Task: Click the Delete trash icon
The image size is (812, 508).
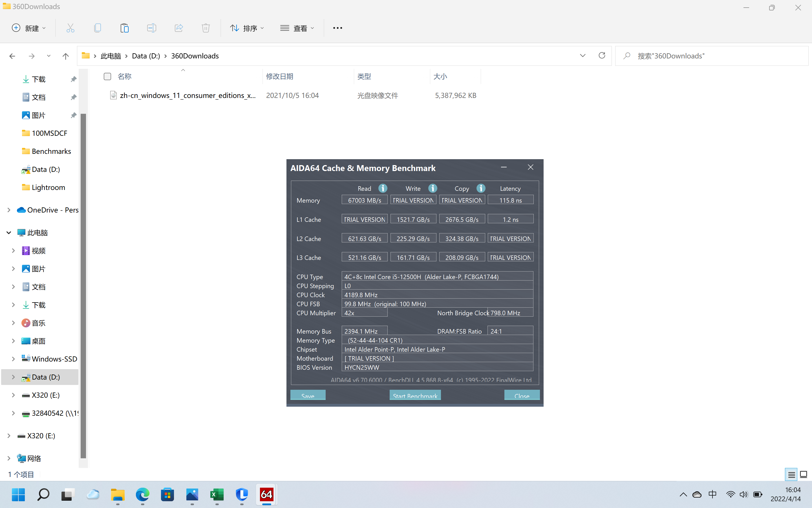Action: pyautogui.click(x=206, y=28)
